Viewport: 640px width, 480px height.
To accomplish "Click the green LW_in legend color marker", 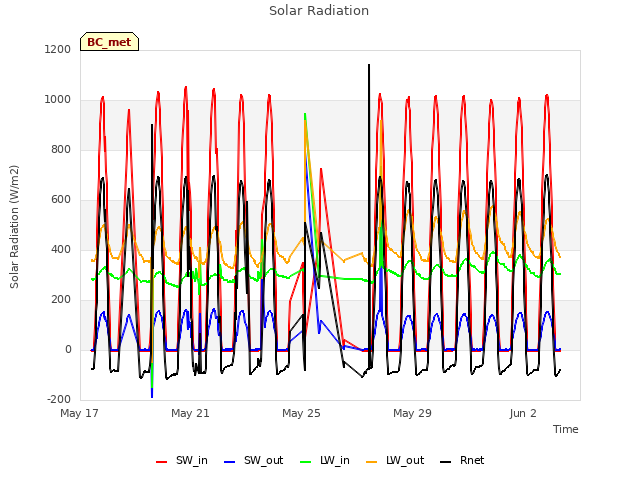I will (306, 462).
